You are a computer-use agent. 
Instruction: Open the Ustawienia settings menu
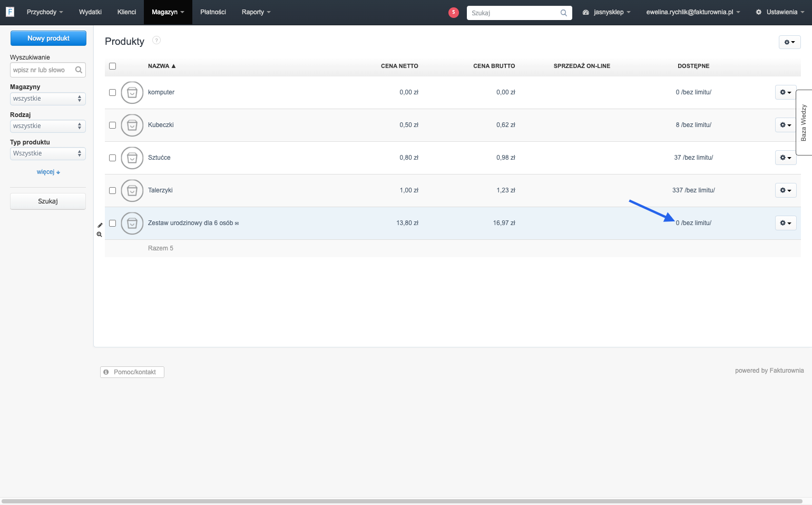tap(780, 12)
